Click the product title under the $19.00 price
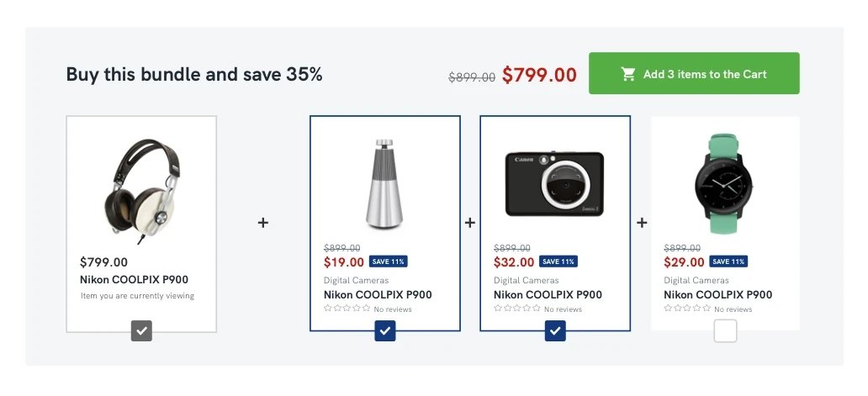The height and width of the screenshot is (396, 868). coord(378,295)
